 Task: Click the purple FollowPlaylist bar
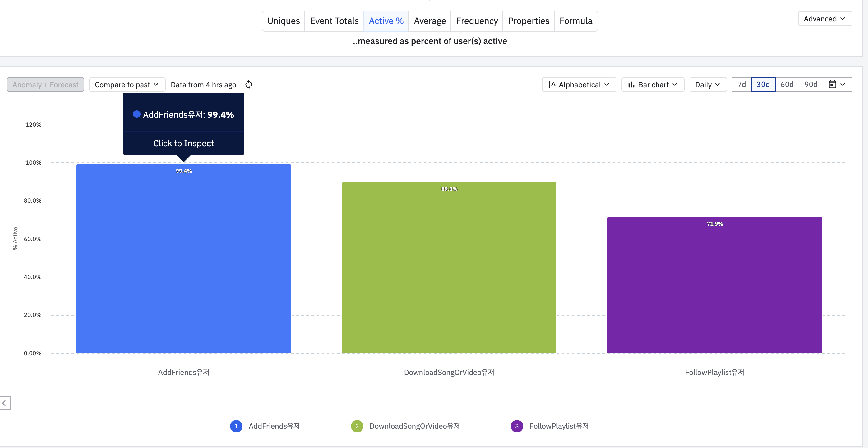(x=714, y=286)
